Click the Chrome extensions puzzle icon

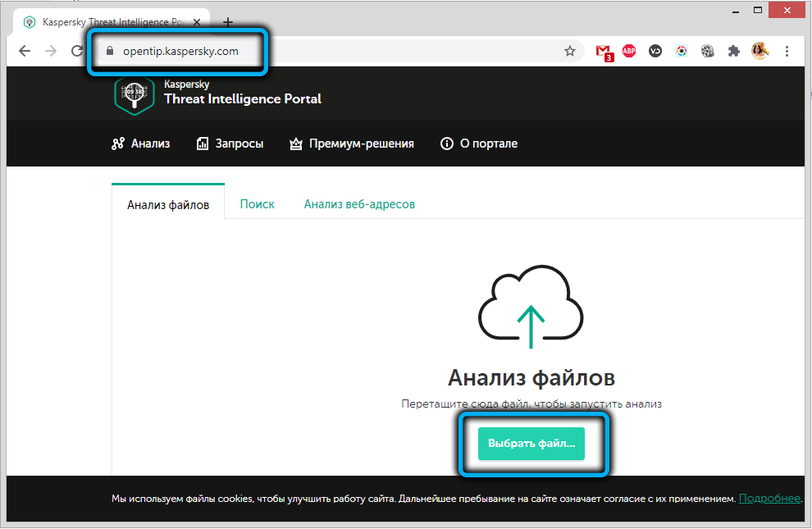[734, 51]
